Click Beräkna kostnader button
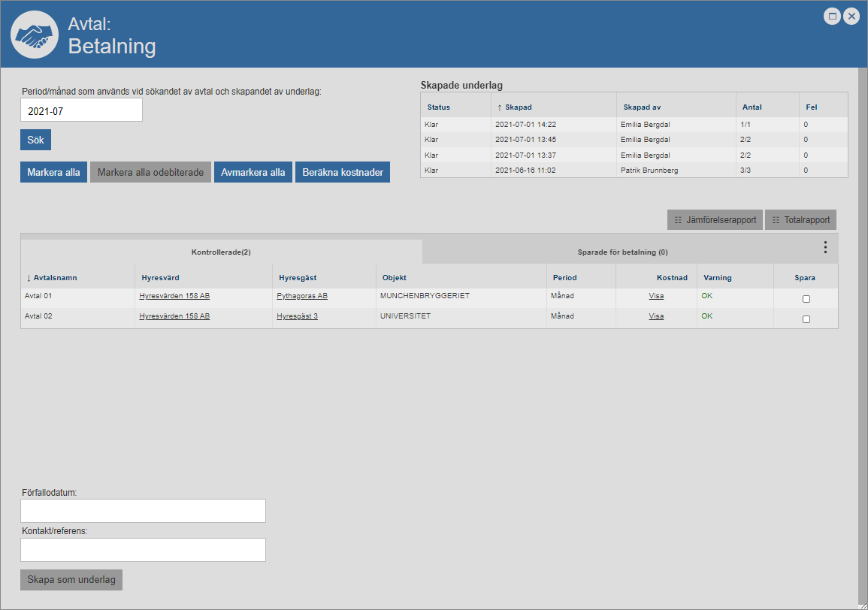 (343, 172)
